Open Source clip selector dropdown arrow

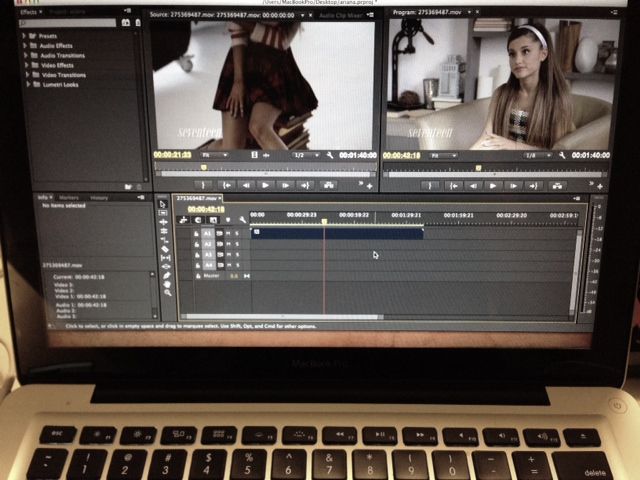pos(302,15)
